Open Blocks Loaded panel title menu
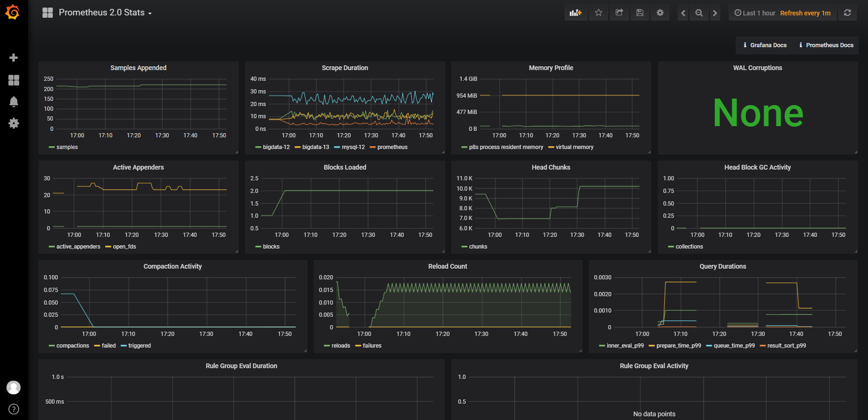868x420 pixels. (x=345, y=167)
